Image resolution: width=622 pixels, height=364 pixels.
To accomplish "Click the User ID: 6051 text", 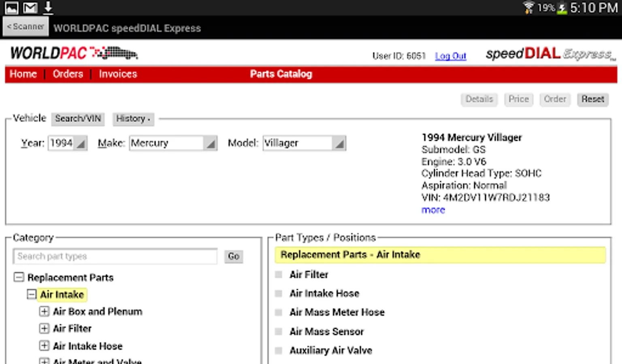I will click(x=399, y=56).
